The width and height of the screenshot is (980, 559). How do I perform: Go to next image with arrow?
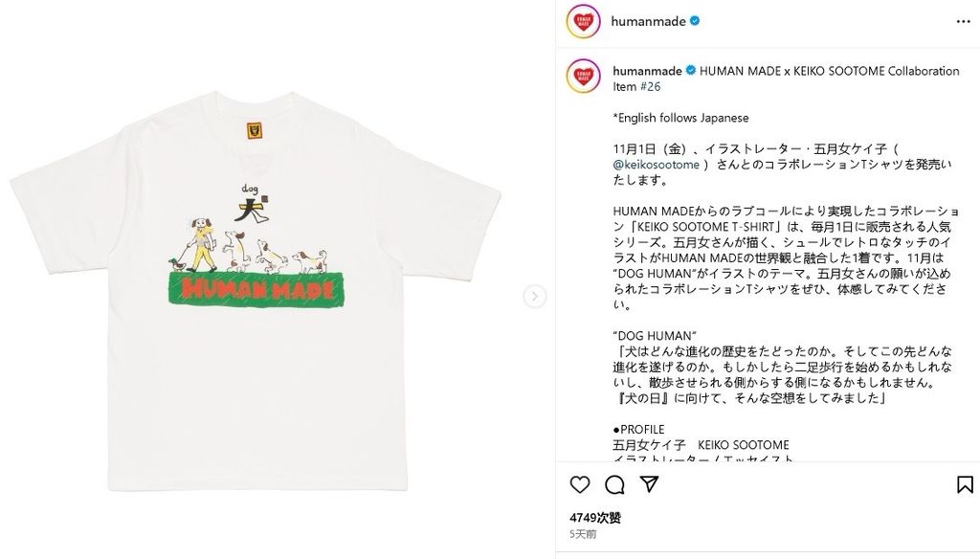[x=534, y=297]
